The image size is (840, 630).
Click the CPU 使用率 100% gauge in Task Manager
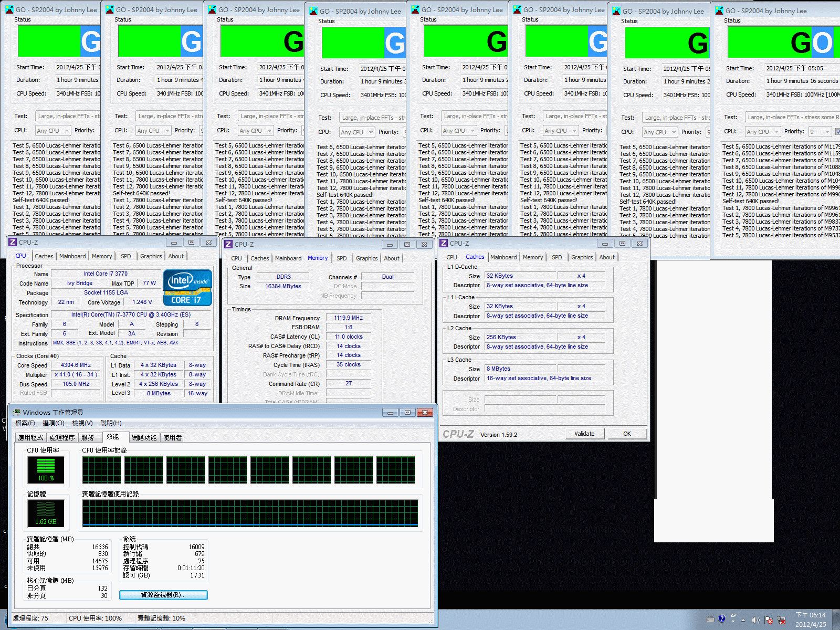coord(46,469)
